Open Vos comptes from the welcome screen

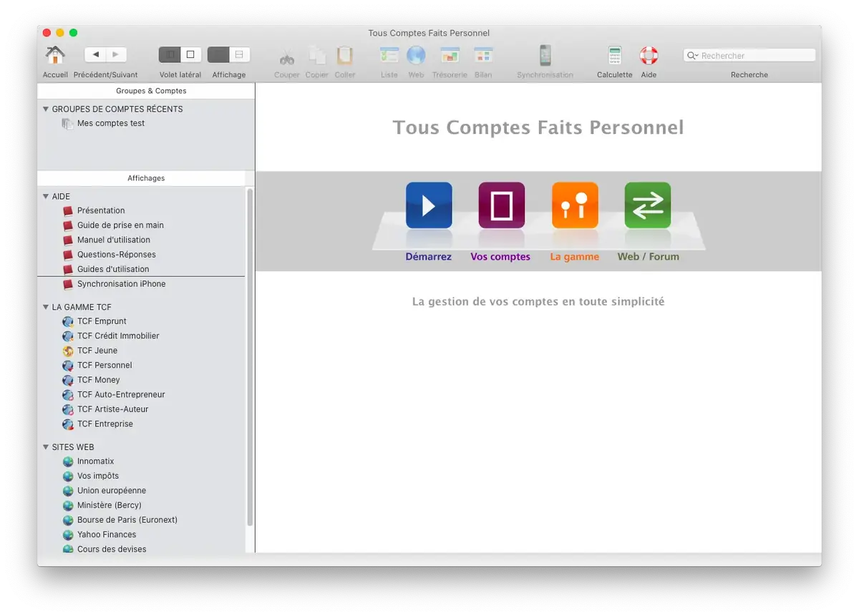[x=501, y=206]
